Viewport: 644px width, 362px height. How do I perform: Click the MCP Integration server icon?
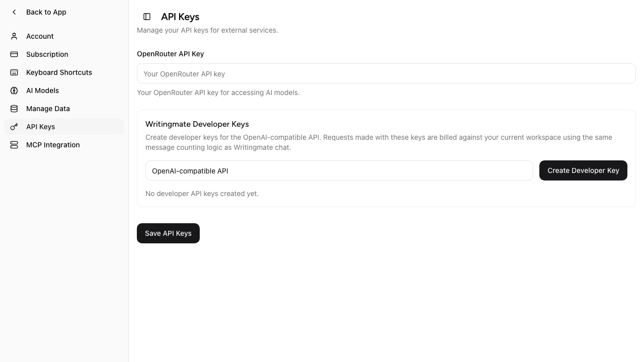coord(14,145)
